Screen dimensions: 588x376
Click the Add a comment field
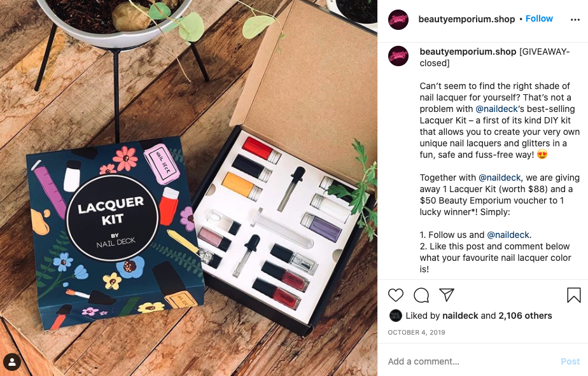point(471,361)
